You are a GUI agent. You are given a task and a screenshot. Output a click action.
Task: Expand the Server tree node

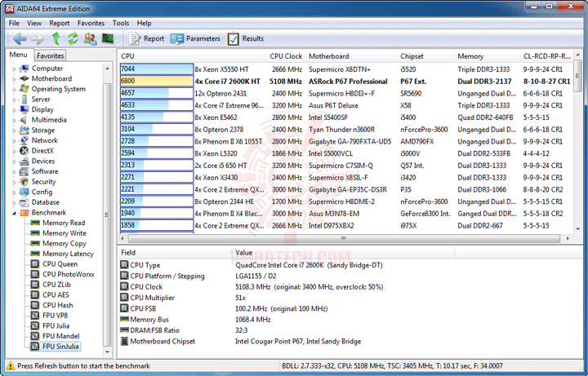point(14,100)
